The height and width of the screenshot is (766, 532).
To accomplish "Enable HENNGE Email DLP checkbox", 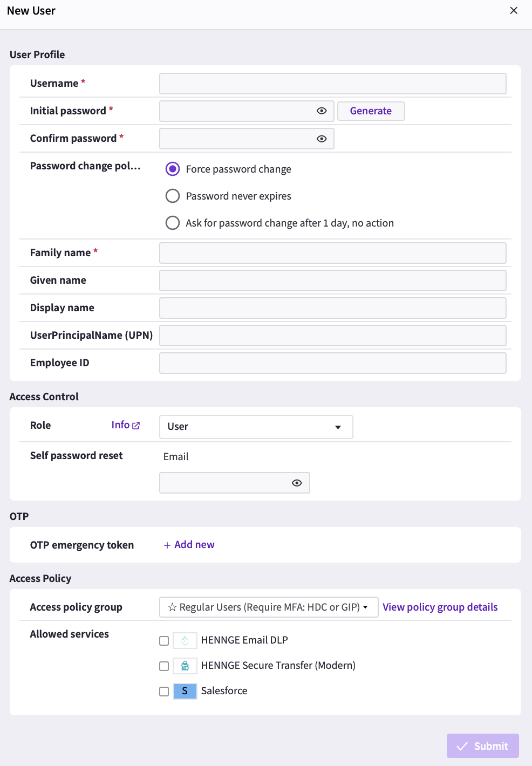I will [164, 641].
